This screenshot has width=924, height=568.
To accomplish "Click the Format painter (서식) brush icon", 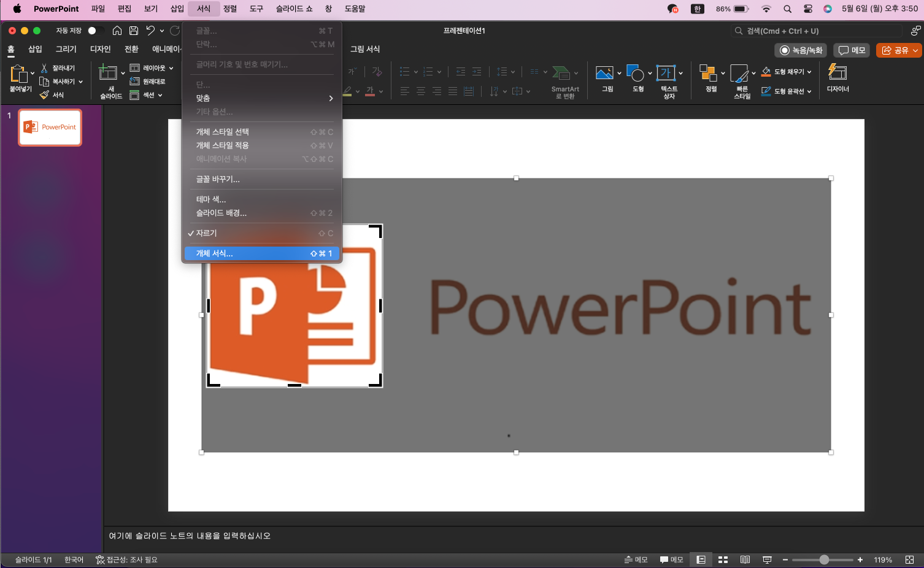I will pyautogui.click(x=44, y=95).
